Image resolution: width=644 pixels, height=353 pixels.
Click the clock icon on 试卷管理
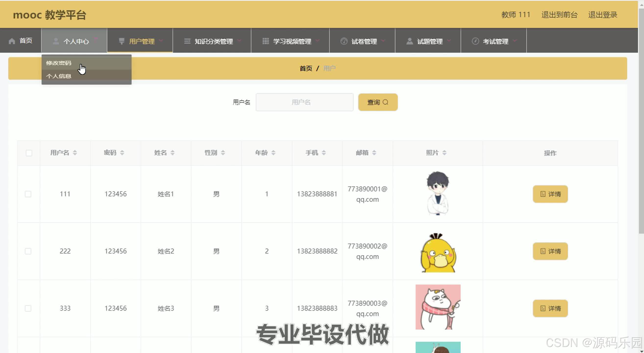(344, 41)
